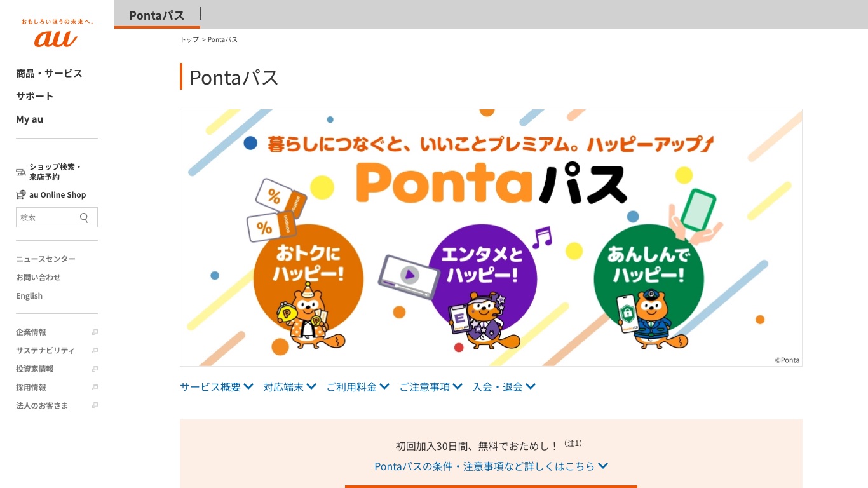The height and width of the screenshot is (488, 868).
Task: Expand the サービス概要 chevron
Action: [248, 386]
